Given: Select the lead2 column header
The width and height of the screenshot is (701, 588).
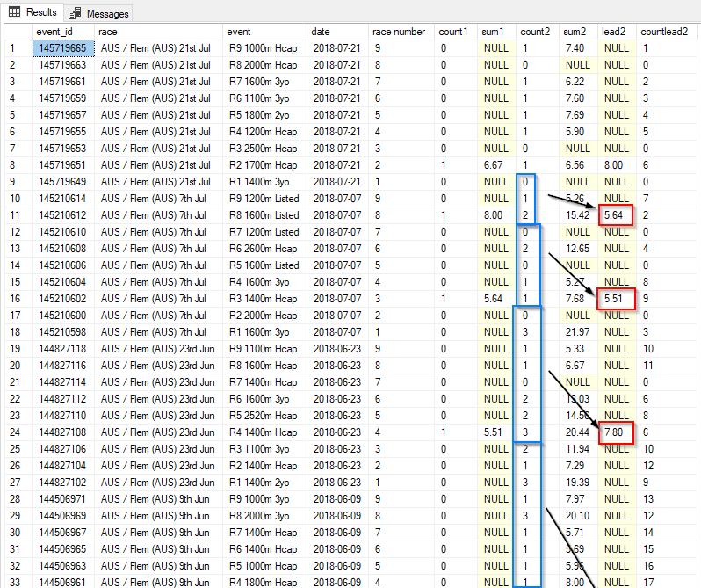Looking at the screenshot, I should click(x=617, y=32).
